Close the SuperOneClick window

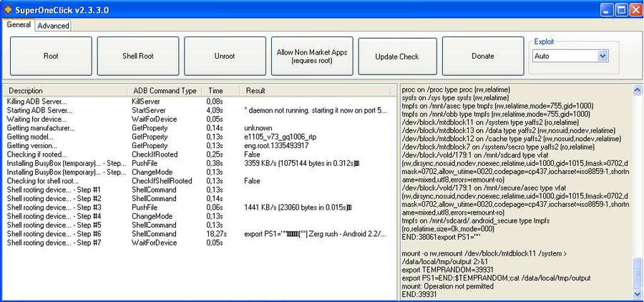coord(635,9)
